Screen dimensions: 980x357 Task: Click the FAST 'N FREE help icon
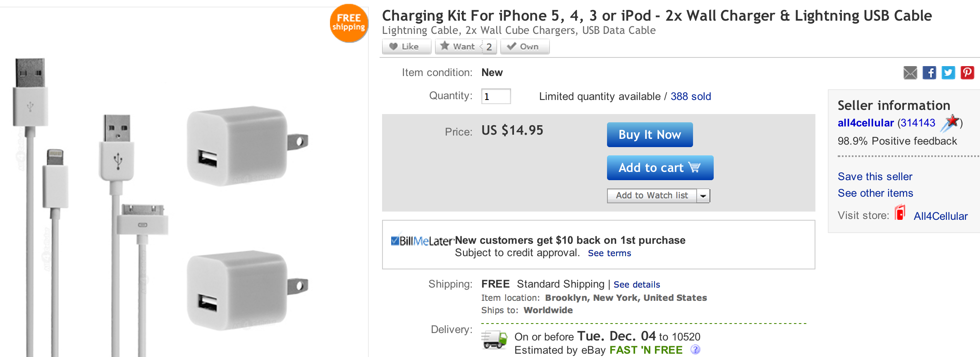coord(695,350)
